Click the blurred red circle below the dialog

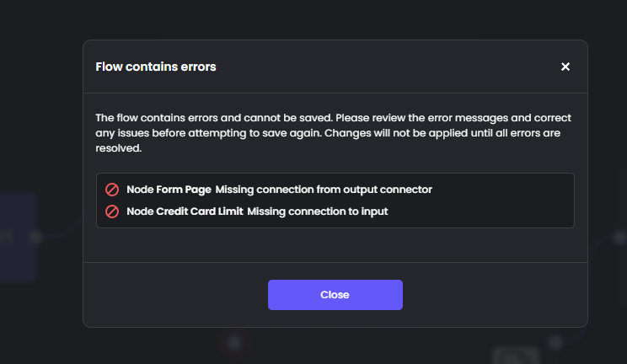(x=235, y=343)
